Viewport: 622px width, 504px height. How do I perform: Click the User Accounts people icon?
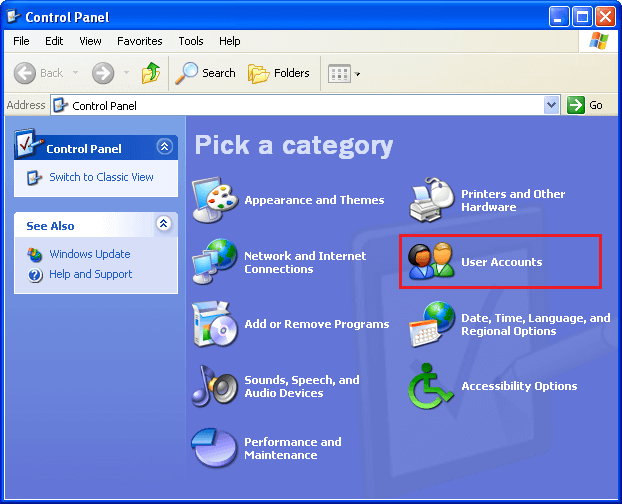tap(432, 261)
